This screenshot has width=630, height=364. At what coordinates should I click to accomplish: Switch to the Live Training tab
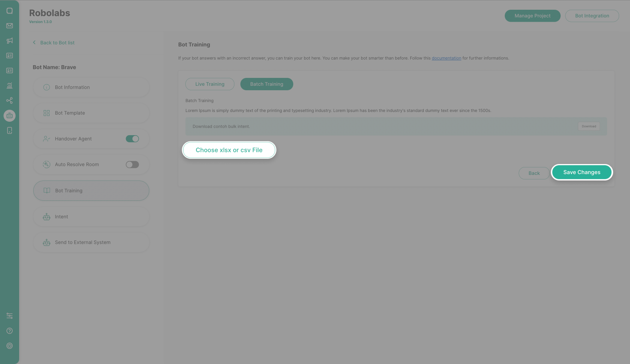point(210,84)
